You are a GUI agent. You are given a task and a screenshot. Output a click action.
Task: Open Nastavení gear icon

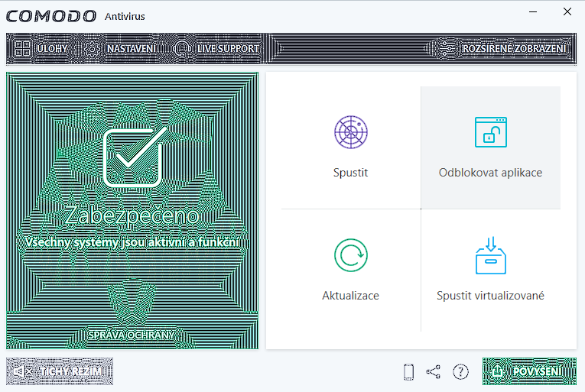92,49
